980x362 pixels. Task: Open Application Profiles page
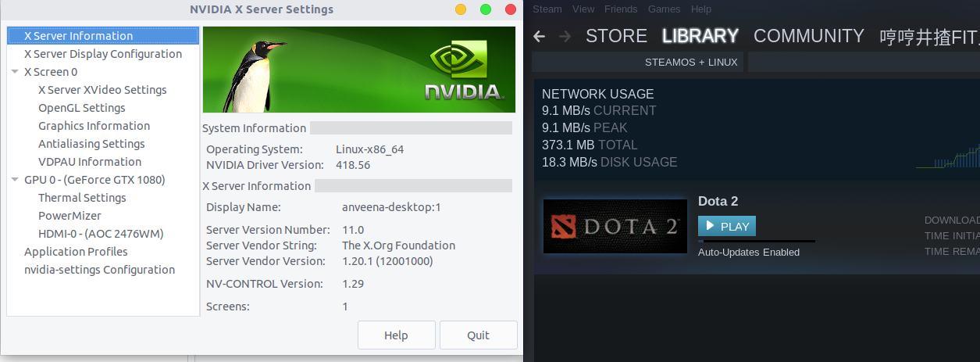pos(76,252)
